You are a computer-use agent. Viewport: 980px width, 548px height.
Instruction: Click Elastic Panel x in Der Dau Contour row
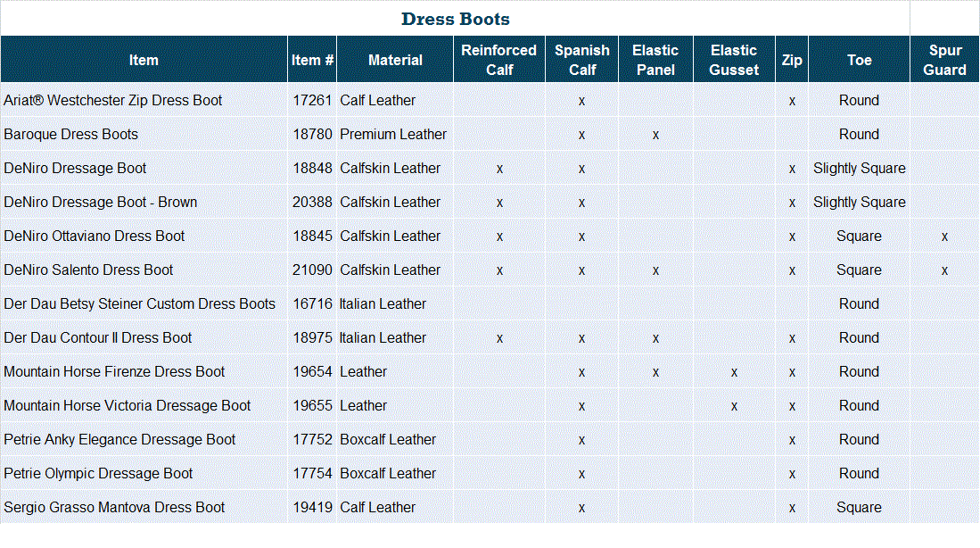click(x=655, y=339)
